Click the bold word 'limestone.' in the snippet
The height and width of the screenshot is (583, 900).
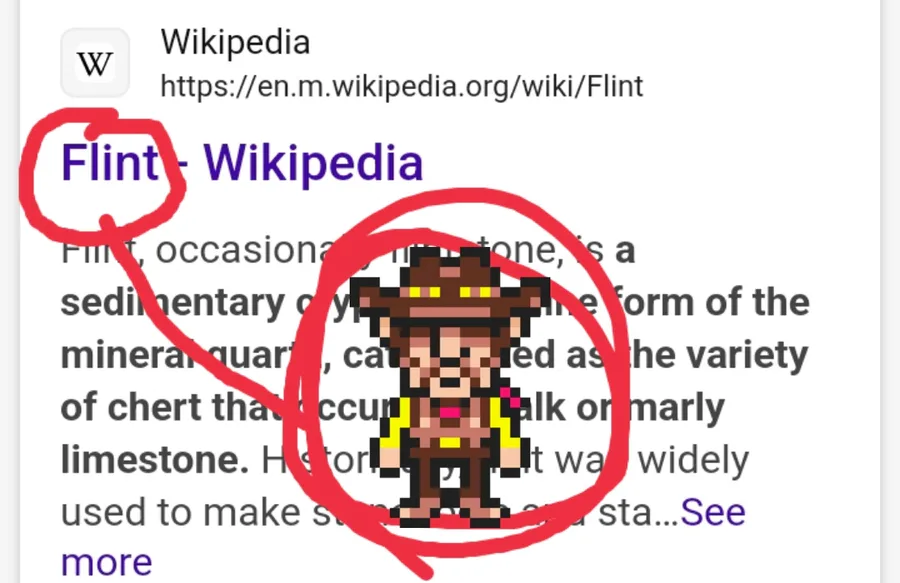[x=155, y=460]
